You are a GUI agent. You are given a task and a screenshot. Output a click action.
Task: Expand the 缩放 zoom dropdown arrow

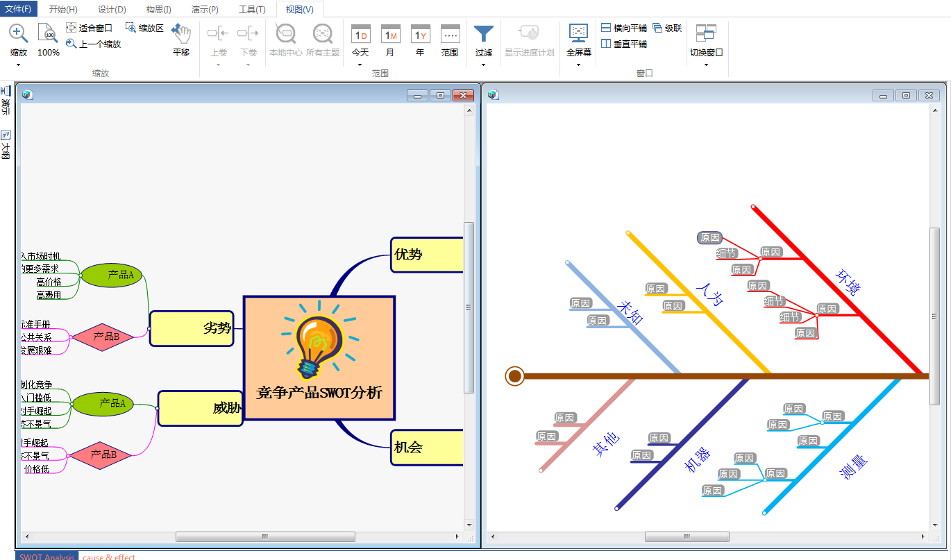(19, 65)
